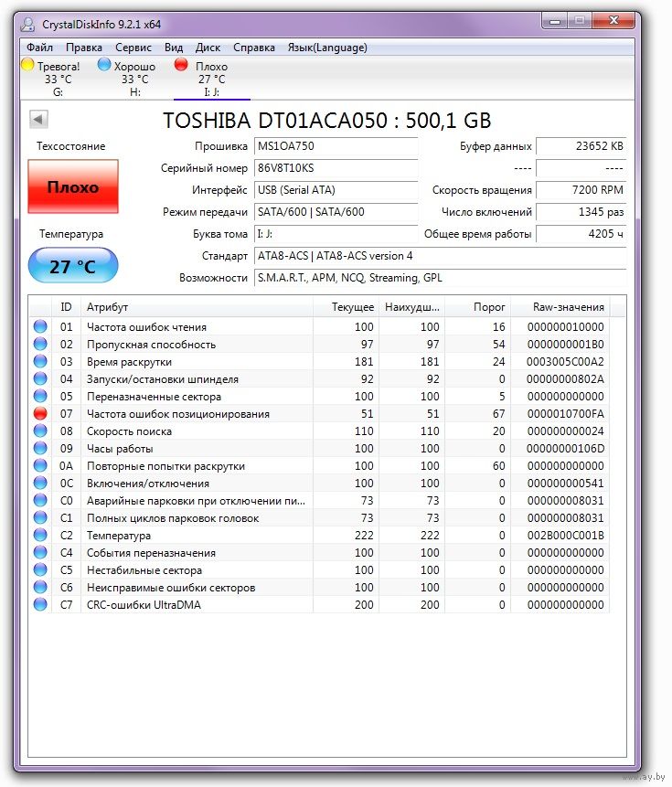This screenshot has height=787, width=672.
Task: Click blue status icon for attribute C0
Action: [x=40, y=500]
